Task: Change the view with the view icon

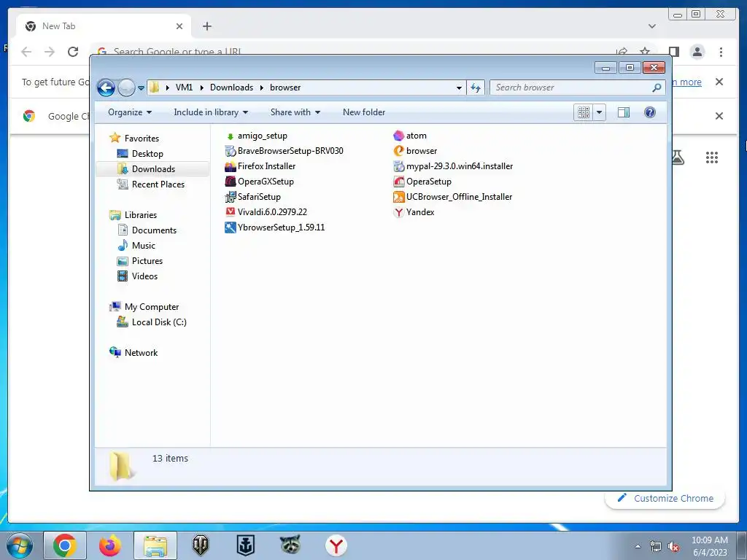Action: tap(583, 112)
